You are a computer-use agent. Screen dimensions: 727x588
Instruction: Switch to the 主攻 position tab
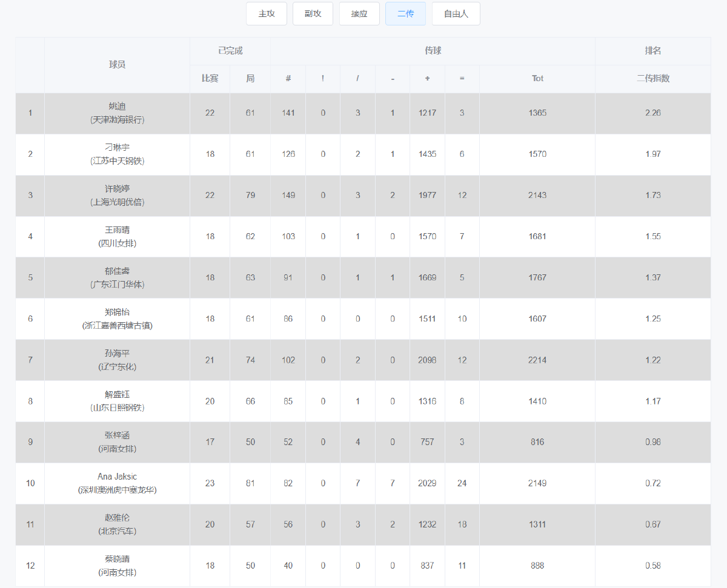pos(267,13)
